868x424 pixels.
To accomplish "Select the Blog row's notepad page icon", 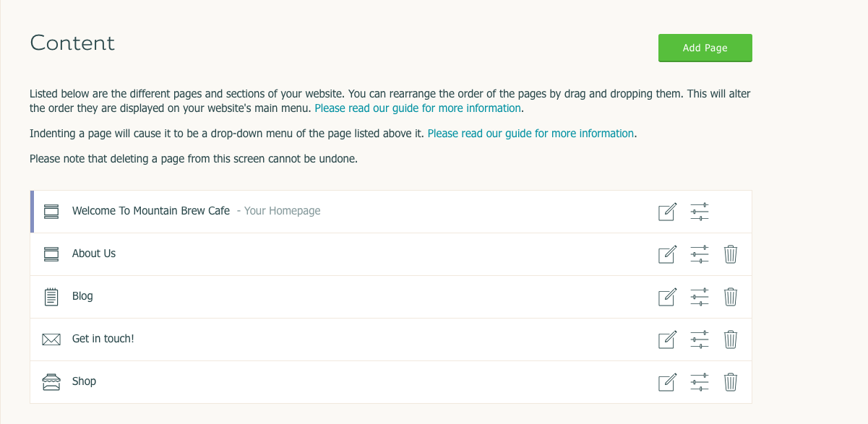I will (51, 297).
